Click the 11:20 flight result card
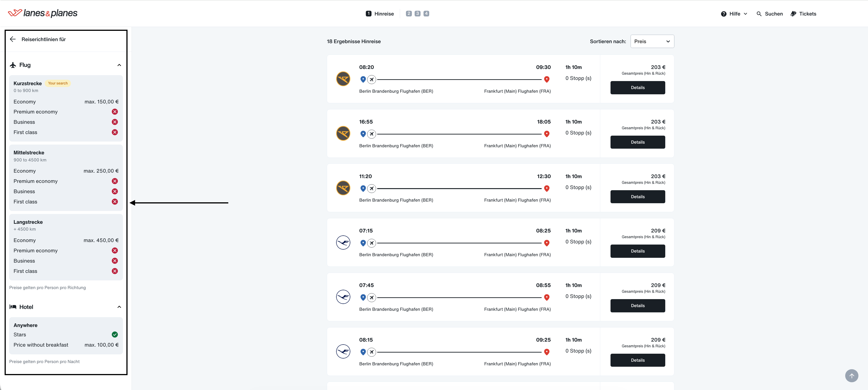 pos(500,188)
